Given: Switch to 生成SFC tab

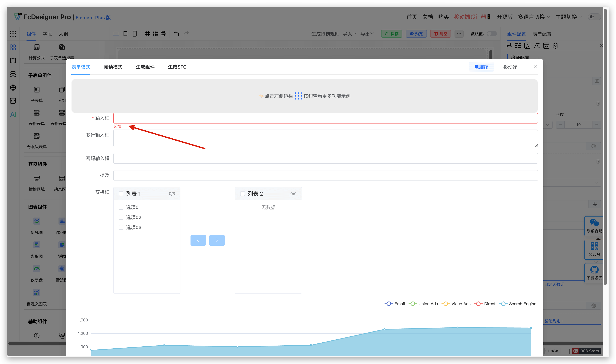Looking at the screenshot, I should (177, 67).
